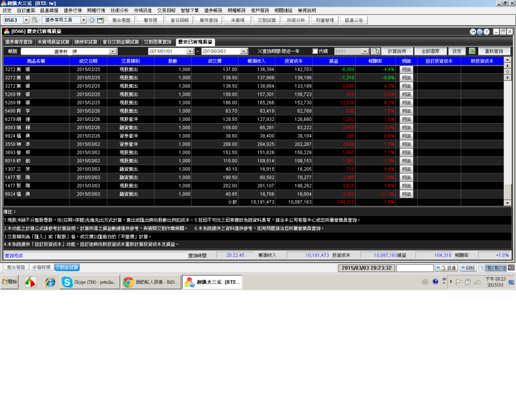This screenshot has height=420, width=516.
Task: Enable the 代碼 checkbox
Action: coord(315,51)
